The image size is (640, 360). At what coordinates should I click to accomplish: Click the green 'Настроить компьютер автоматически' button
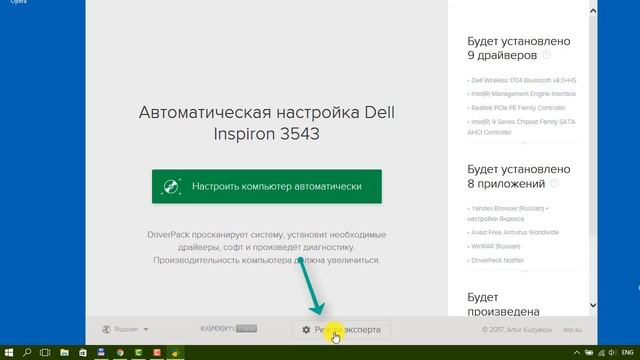[267, 187]
